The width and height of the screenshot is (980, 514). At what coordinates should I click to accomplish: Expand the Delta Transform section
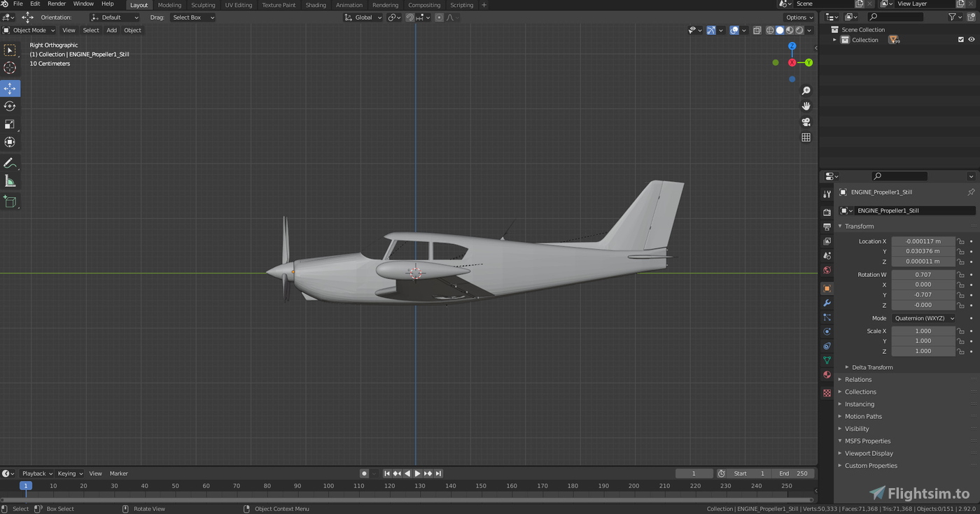tap(871, 366)
